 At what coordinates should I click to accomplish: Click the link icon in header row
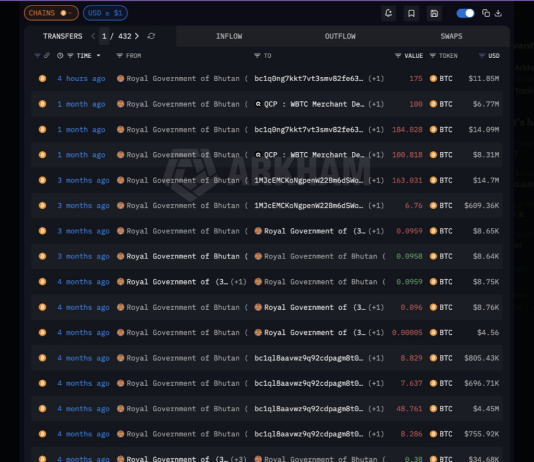click(x=47, y=55)
